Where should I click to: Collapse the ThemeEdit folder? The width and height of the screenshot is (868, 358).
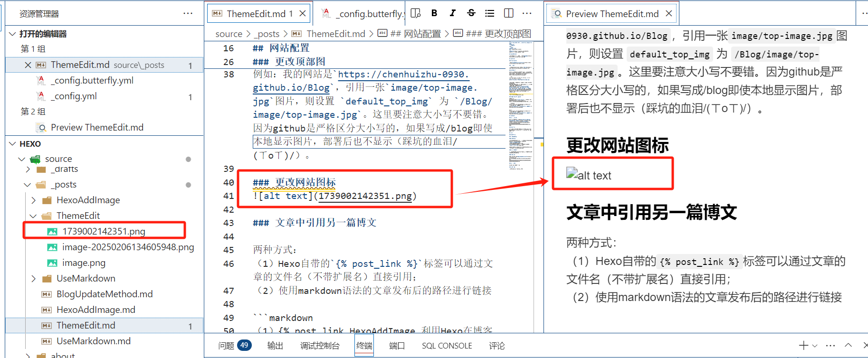coord(33,216)
